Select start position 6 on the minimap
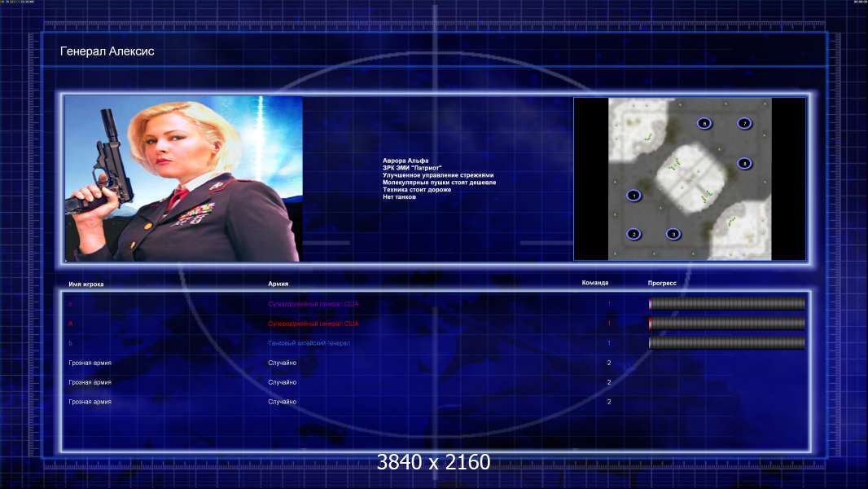 click(704, 124)
